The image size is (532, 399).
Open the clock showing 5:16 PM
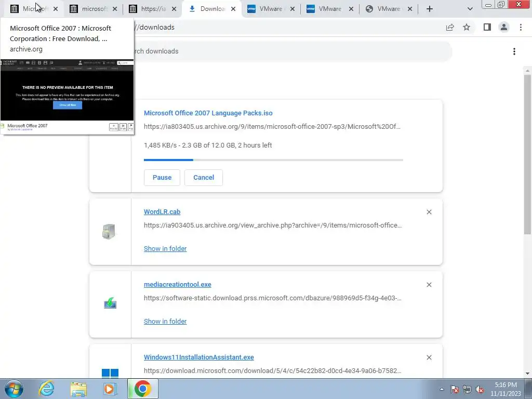[506, 389]
